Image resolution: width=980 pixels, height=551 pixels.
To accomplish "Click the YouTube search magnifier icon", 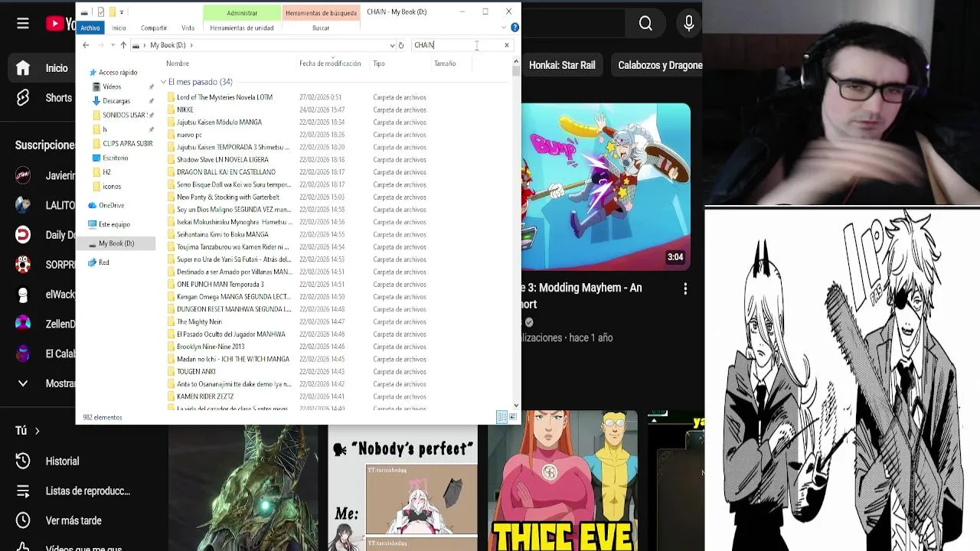I will tap(645, 24).
